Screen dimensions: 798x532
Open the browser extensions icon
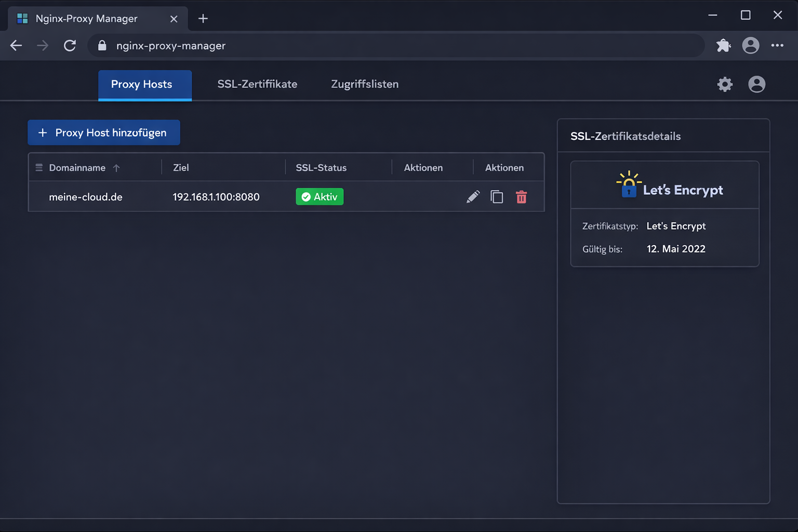click(x=723, y=46)
